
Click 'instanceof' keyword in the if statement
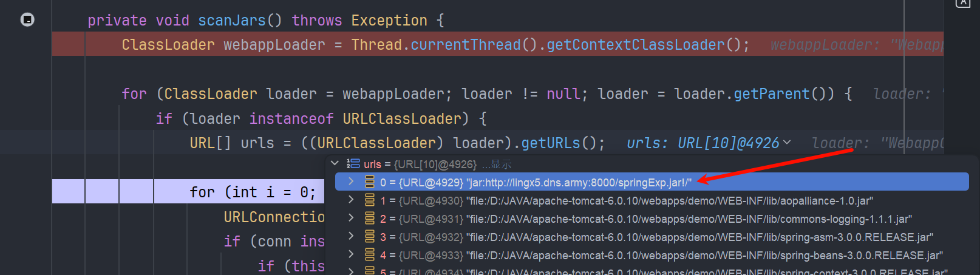pyautogui.click(x=291, y=118)
